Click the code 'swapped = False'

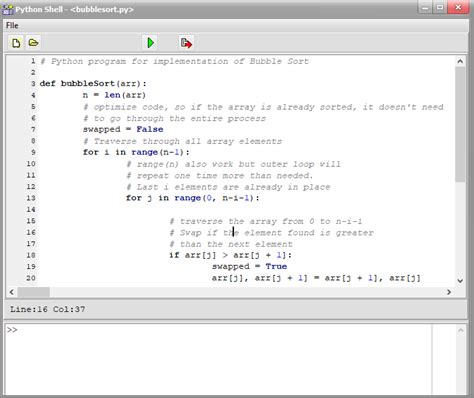pos(123,129)
